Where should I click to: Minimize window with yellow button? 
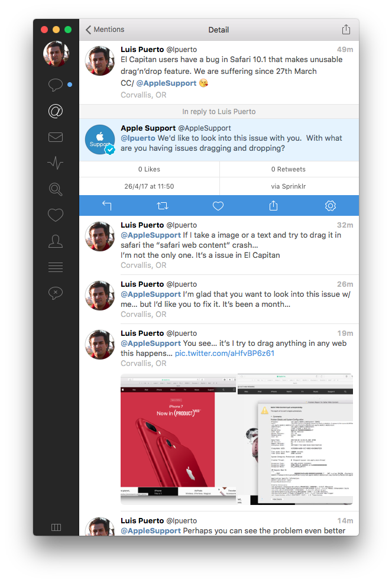click(x=56, y=30)
